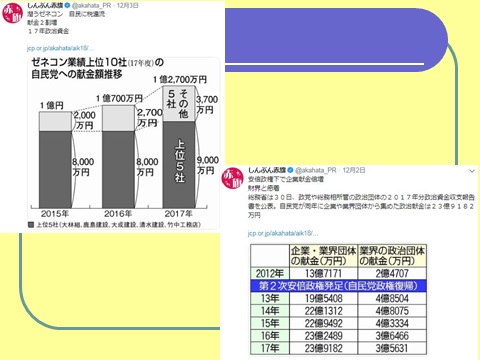Select the しんぶん赤旗 account name in the lower-right tweet
The width and height of the screenshot is (480, 360).
click(x=267, y=170)
